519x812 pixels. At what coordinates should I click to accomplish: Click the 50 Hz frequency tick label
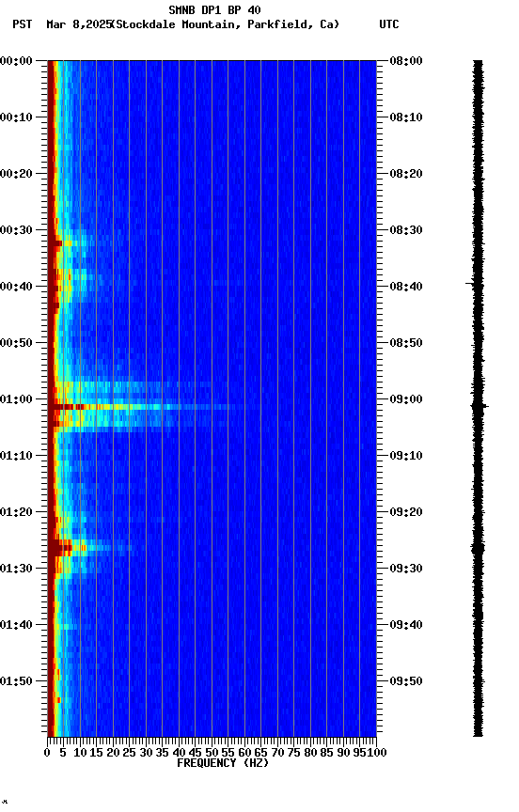coord(212,753)
